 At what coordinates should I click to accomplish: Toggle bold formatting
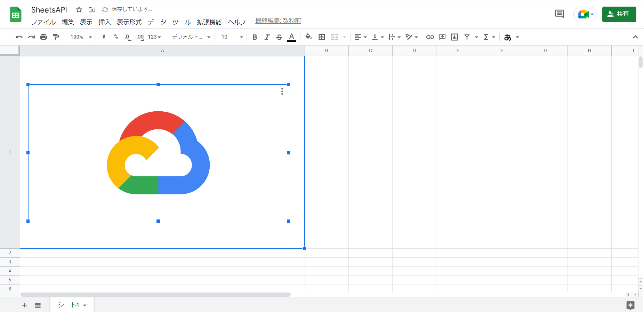click(x=255, y=37)
